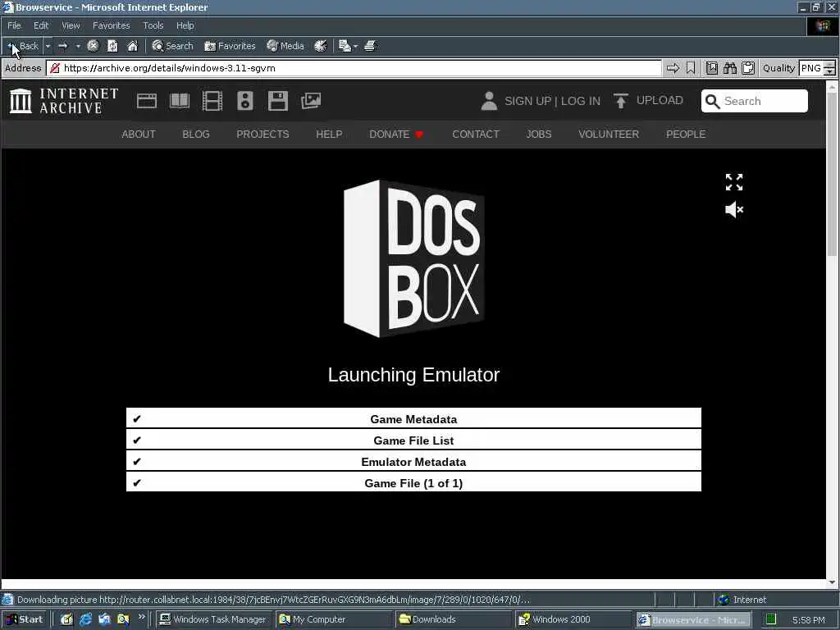The height and width of the screenshot is (630, 840).
Task: Open the File menu
Action: coord(14,25)
